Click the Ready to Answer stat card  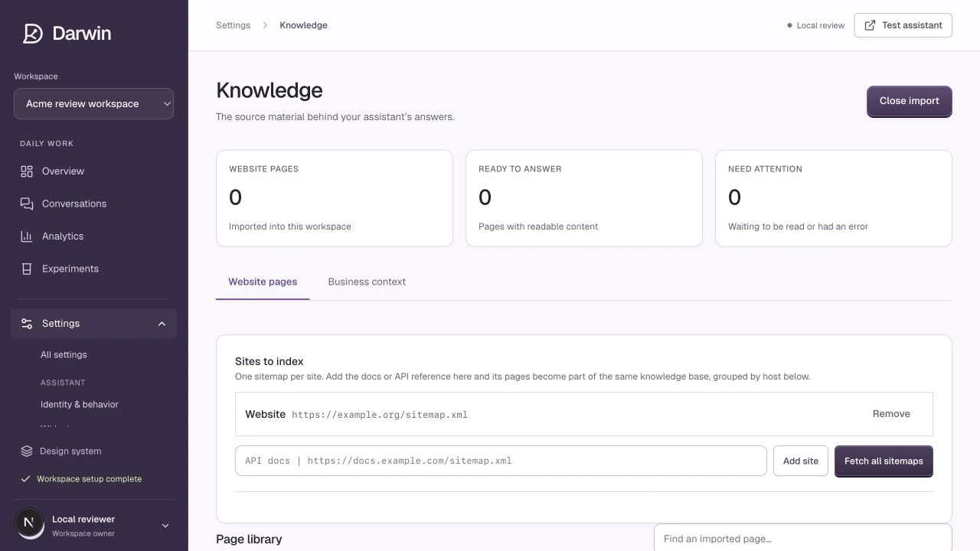coord(584,198)
